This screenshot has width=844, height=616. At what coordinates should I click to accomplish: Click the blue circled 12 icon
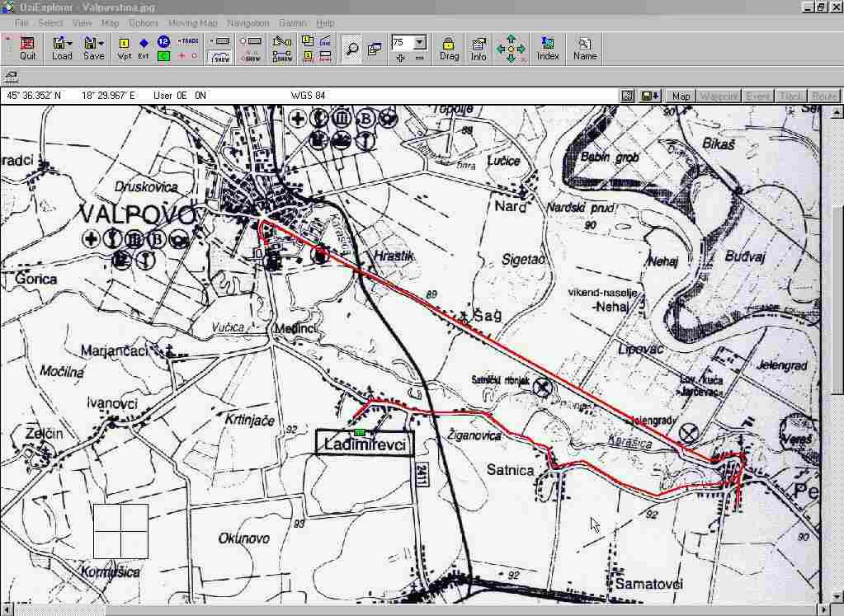point(163,41)
